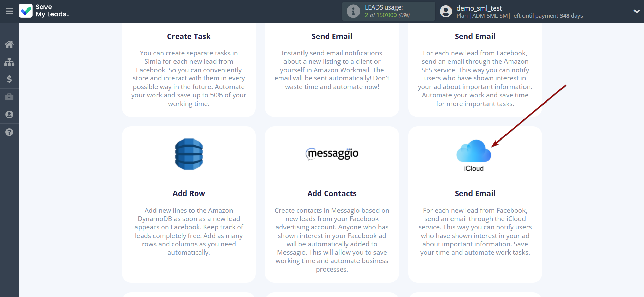Image resolution: width=644 pixels, height=297 pixels.
Task: Go to Home in the sidebar
Action: 9,44
